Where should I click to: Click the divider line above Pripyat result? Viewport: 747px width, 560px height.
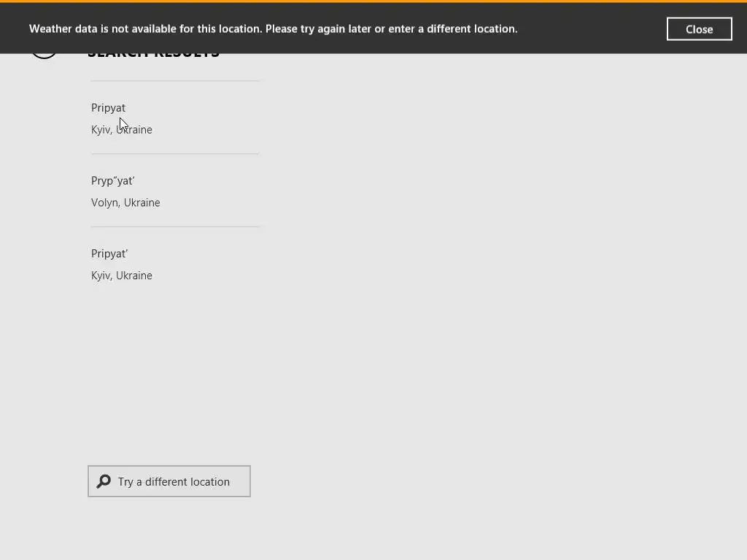[x=175, y=80]
